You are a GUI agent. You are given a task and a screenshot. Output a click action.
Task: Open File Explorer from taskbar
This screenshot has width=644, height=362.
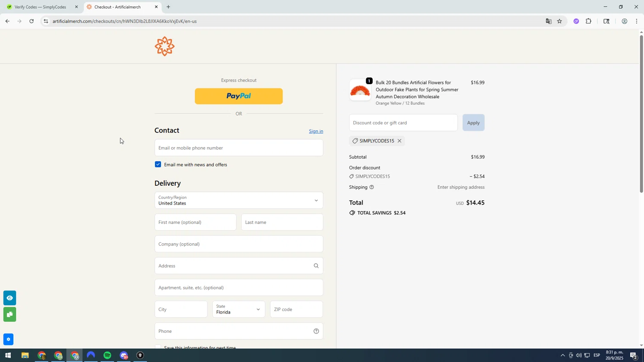(25, 356)
